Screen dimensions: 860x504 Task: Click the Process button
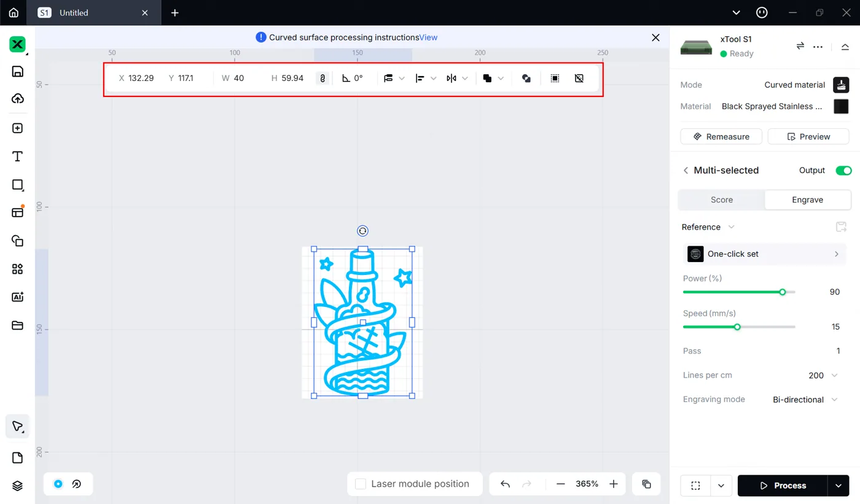click(783, 486)
